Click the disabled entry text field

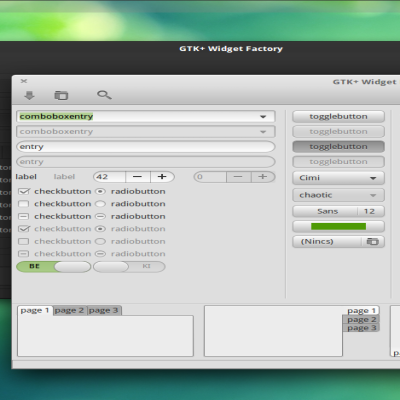146,162
